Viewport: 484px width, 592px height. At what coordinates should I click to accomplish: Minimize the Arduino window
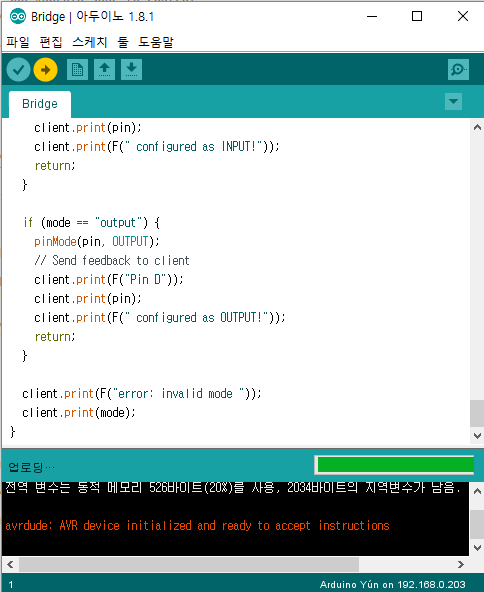[372, 16]
